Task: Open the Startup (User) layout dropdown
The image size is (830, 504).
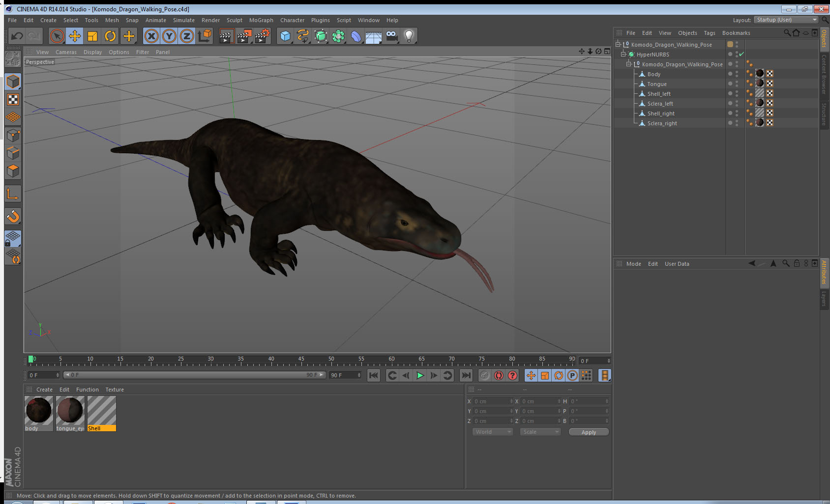Action: tap(787, 20)
